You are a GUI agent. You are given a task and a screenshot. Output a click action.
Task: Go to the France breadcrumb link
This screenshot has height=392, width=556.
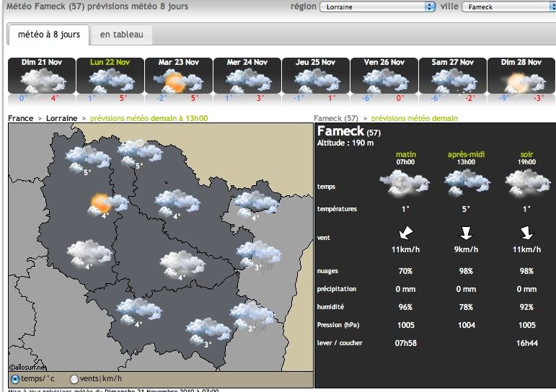tap(21, 118)
